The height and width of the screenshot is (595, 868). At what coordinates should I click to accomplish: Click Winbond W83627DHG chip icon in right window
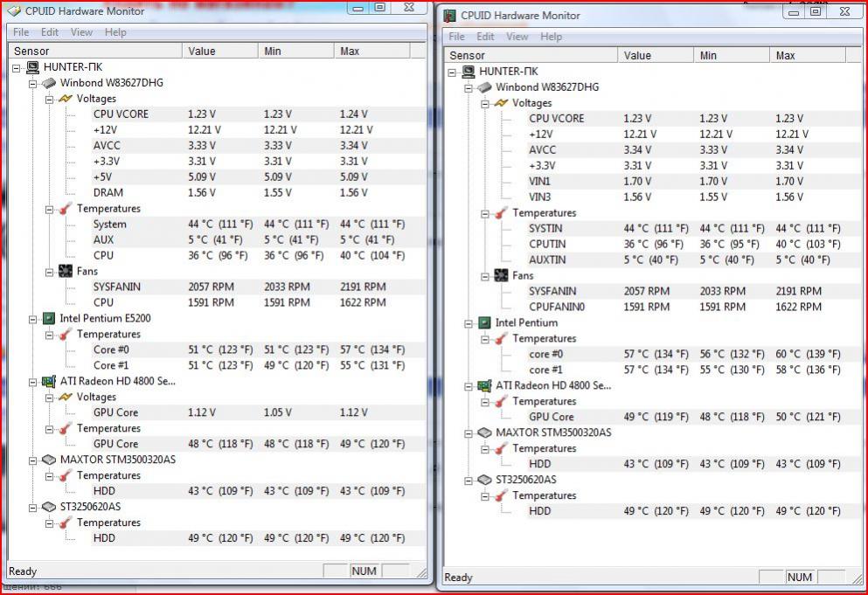pos(484,87)
